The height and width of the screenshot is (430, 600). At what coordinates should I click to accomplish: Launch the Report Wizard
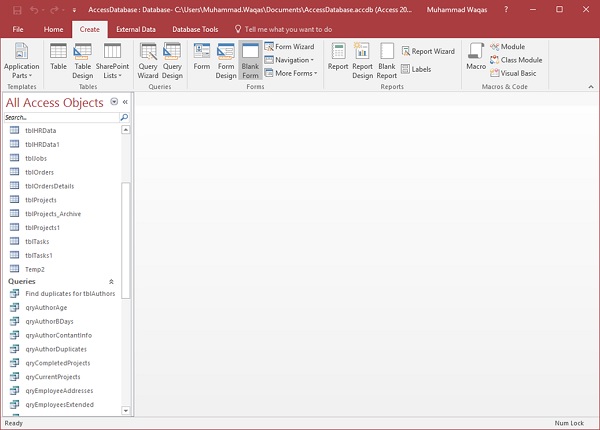427,51
